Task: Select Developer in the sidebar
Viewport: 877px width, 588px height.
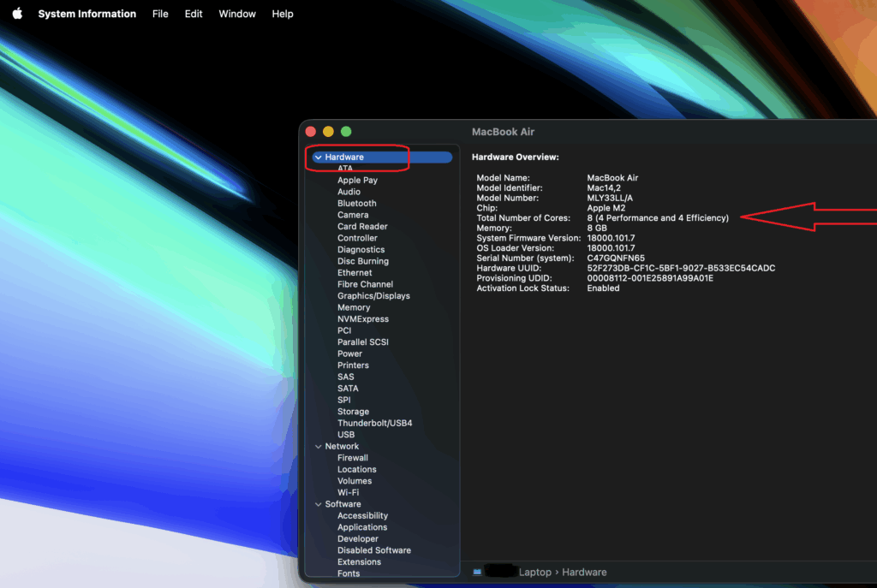Action: (x=358, y=539)
